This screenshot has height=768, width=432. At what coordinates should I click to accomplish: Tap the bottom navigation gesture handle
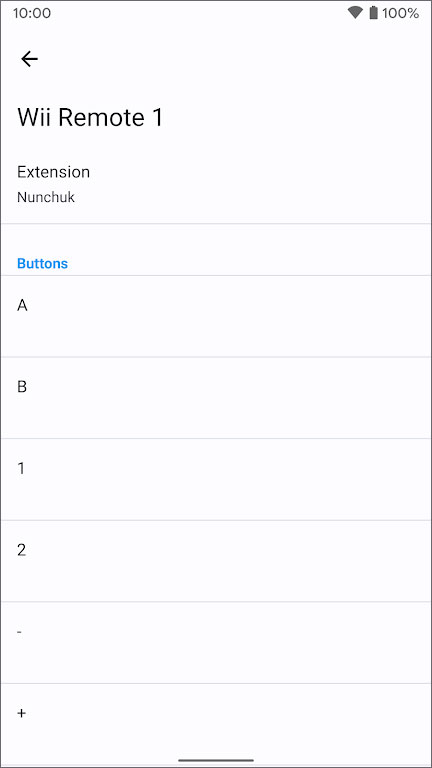(x=216, y=760)
